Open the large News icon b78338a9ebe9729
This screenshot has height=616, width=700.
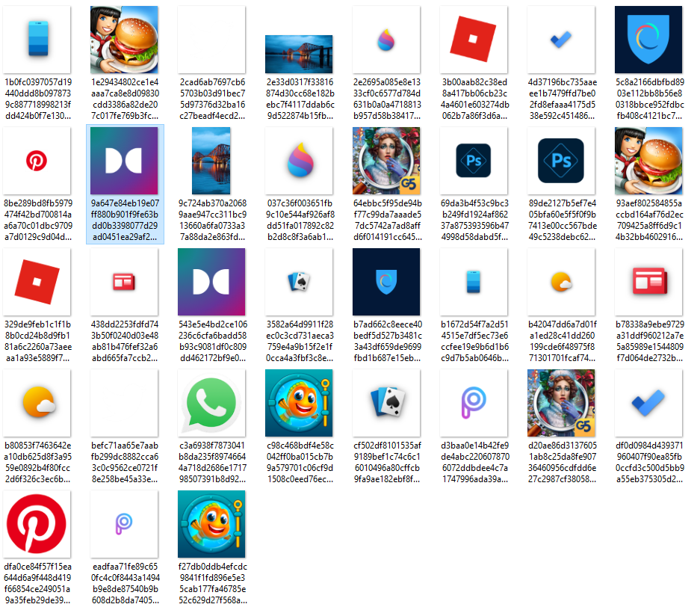point(648,282)
